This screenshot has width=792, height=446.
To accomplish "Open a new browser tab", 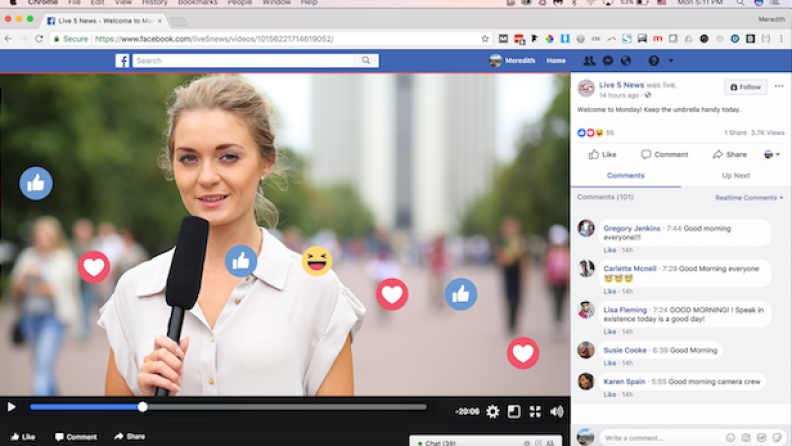I will point(178,21).
